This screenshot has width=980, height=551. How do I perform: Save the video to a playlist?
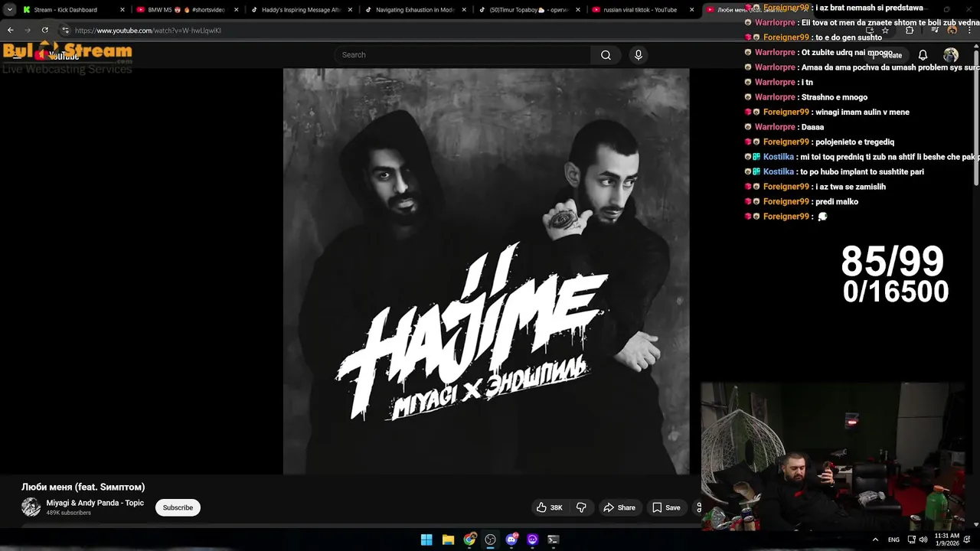point(665,507)
